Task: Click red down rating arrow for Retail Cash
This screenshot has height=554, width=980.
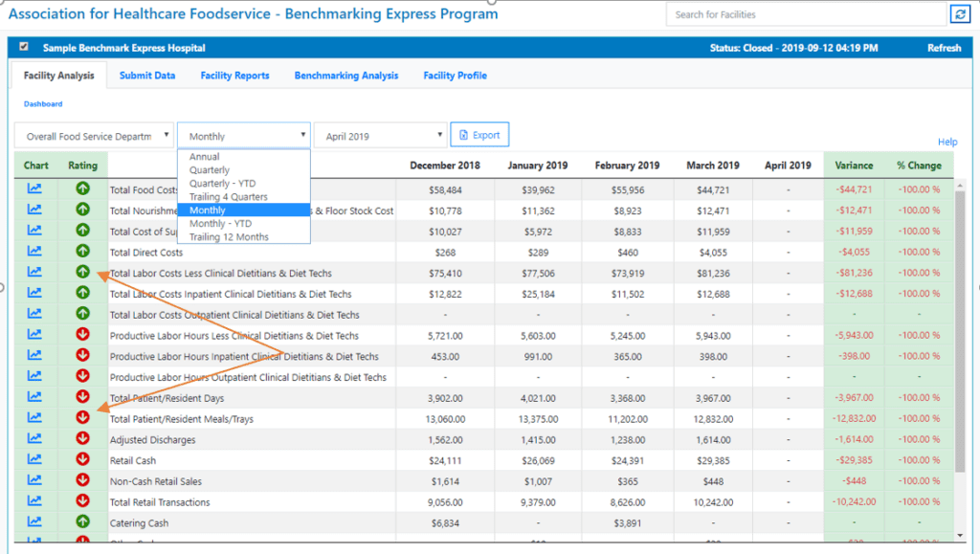Action: [82, 459]
